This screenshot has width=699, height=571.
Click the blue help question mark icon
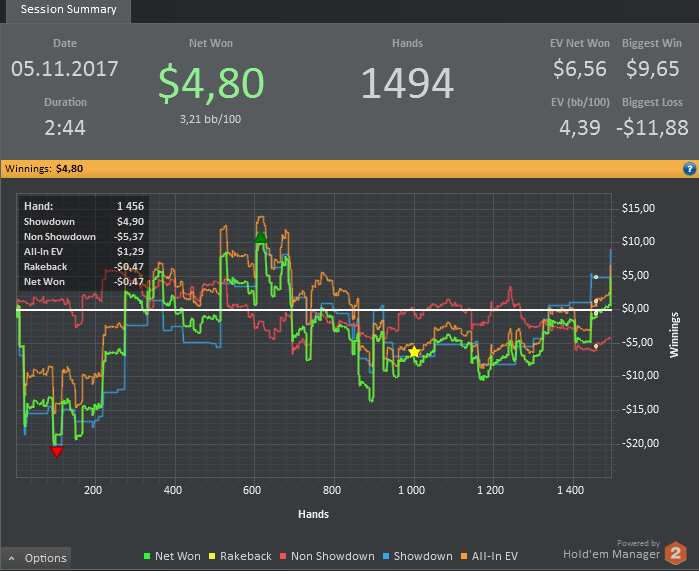pos(689,169)
